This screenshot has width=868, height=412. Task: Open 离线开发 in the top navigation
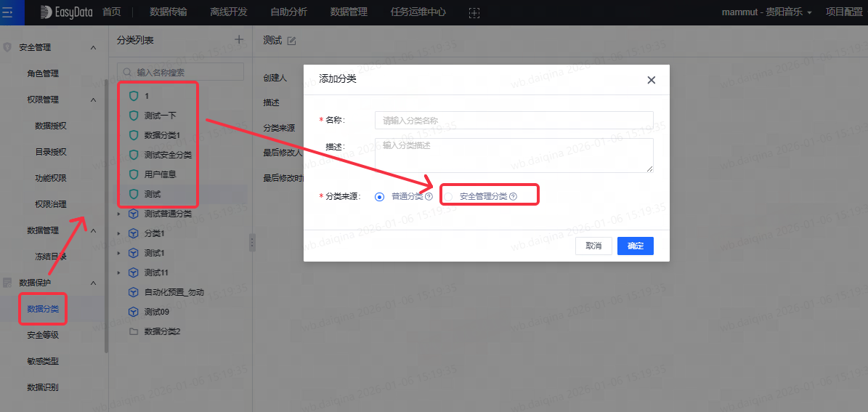230,12
